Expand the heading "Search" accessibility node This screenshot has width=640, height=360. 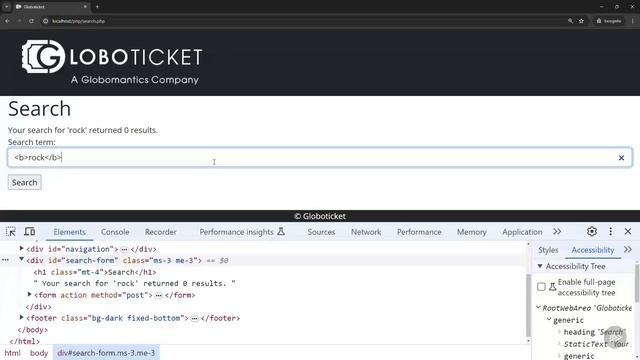click(x=559, y=332)
